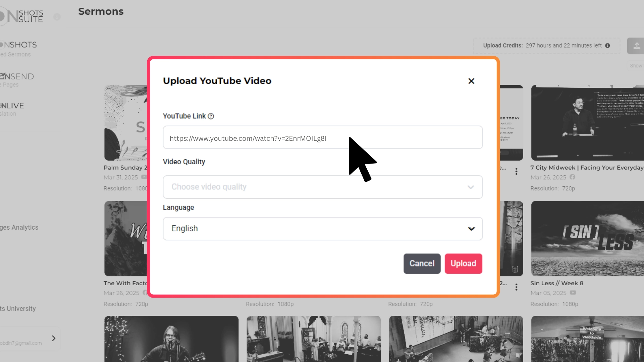The height and width of the screenshot is (362, 644).
Task: Click the YouTube Link help icon
Action: pyautogui.click(x=211, y=116)
